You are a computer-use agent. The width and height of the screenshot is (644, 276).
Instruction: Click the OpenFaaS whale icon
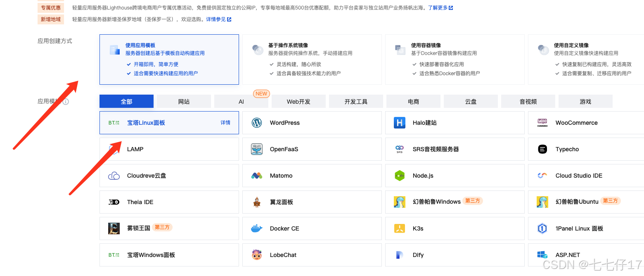tap(257, 149)
